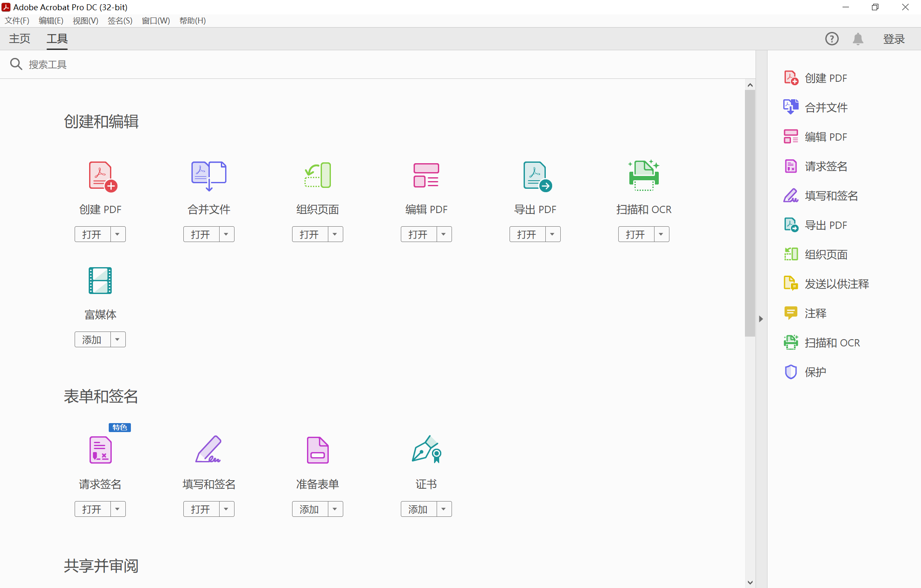The width and height of the screenshot is (921, 588).
Task: Switch to the 主页 tab
Action: (x=20, y=39)
